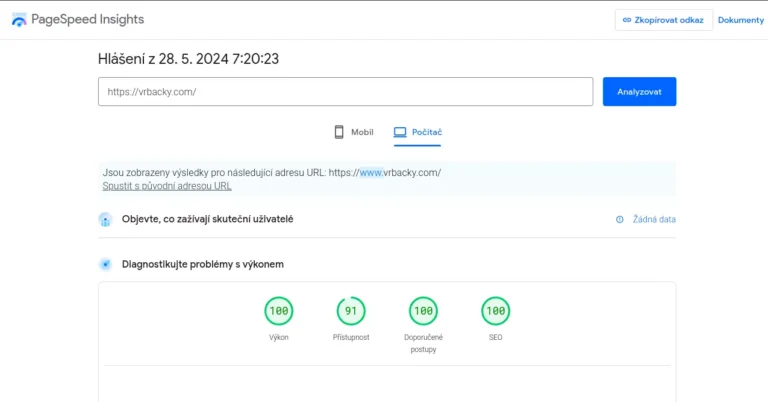Focus the URL input field
The height and width of the screenshot is (402, 768).
345,92
